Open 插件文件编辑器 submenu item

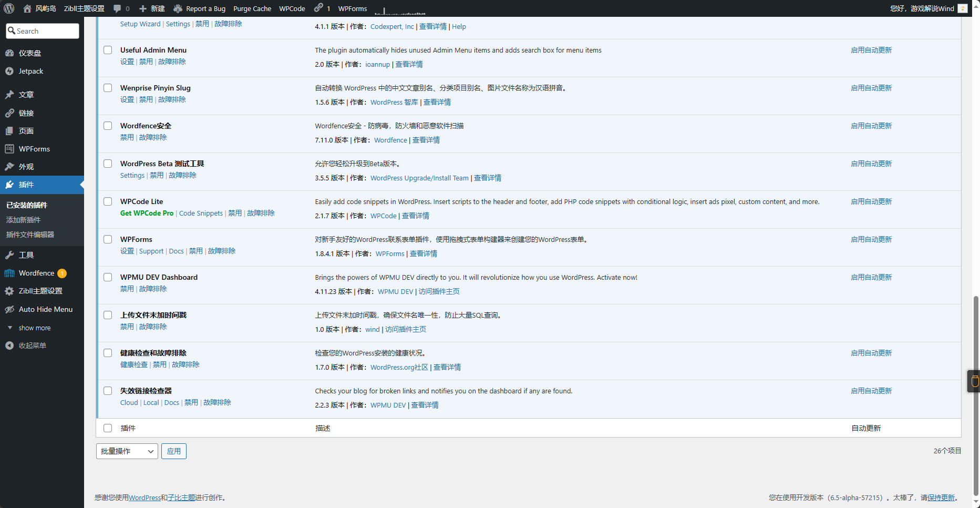coord(30,235)
